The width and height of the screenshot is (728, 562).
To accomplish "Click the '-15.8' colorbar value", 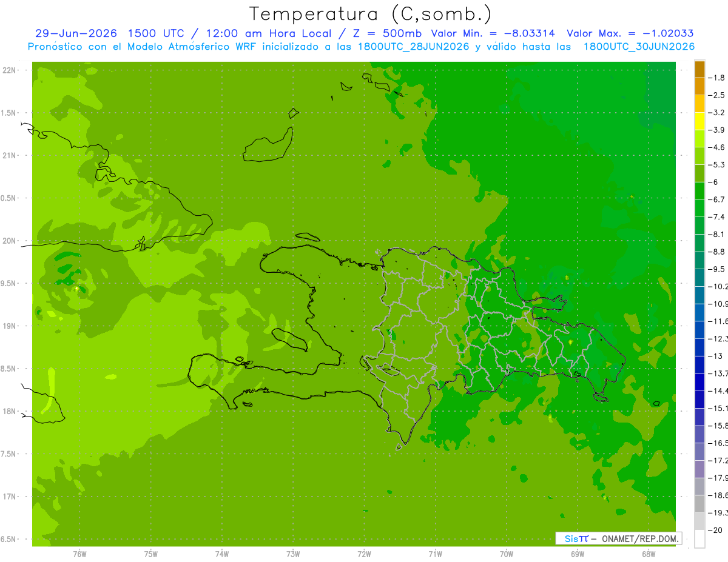I will (x=719, y=426).
